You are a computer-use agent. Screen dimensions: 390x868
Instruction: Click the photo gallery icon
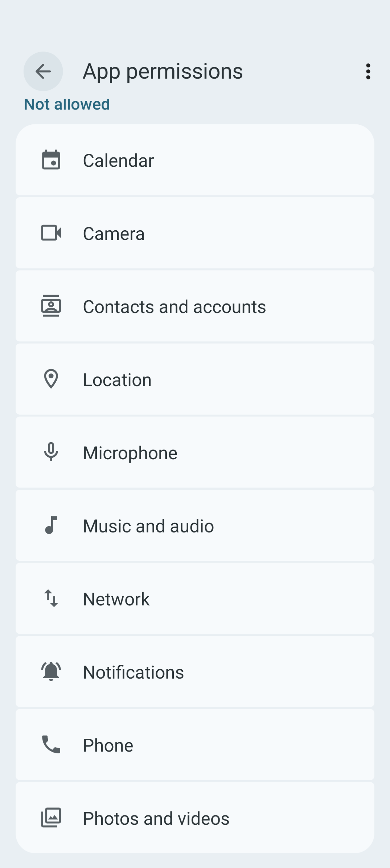[51, 818]
